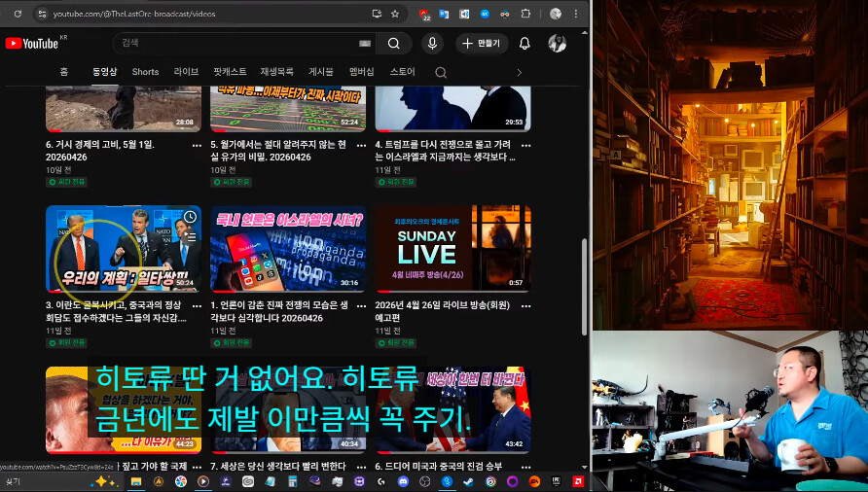This screenshot has width=868, height=492.
Task: Click the install app icon in address bar
Action: 377,14
